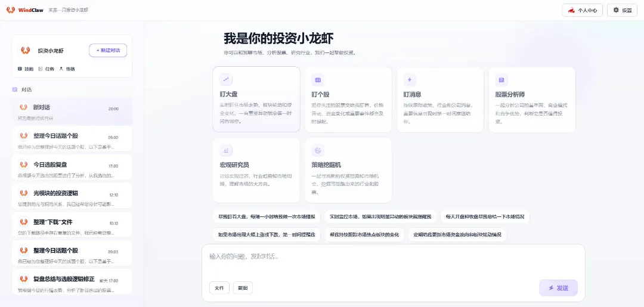Select the 新对话 conversation
Screen dimensions: 644x307
click(x=72, y=111)
